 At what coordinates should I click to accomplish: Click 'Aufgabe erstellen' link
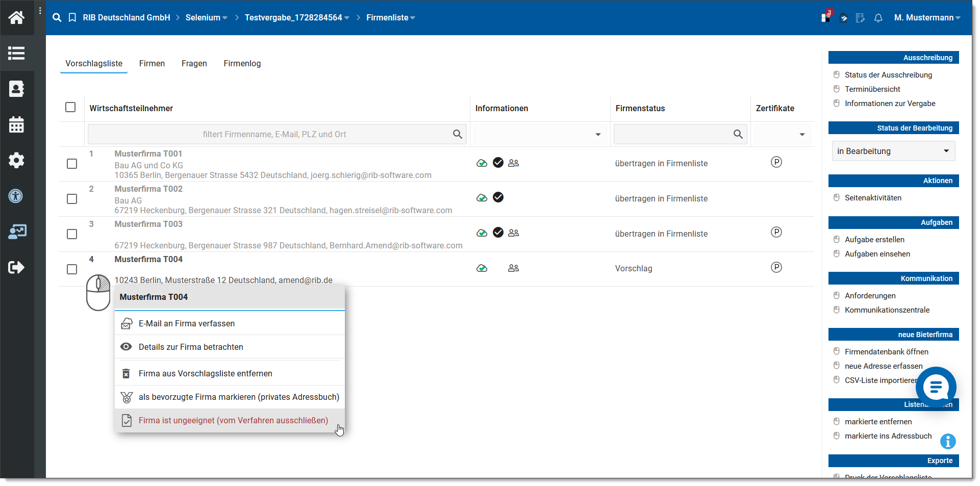[x=874, y=240]
